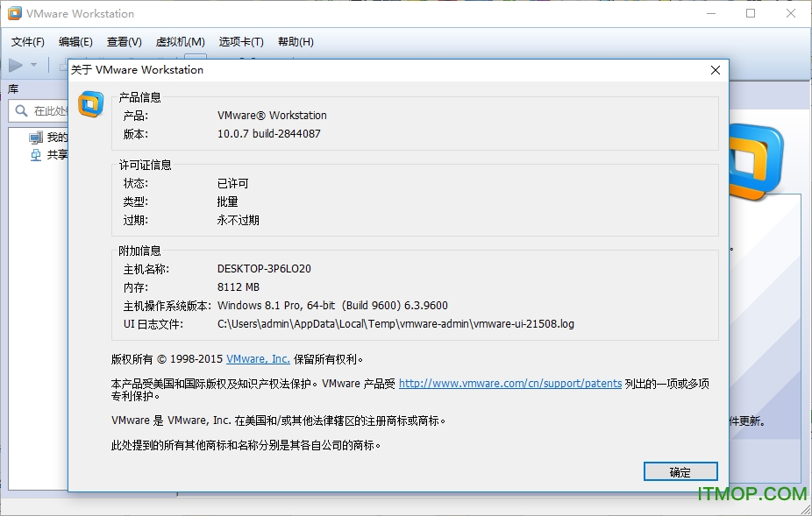This screenshot has height=516, width=812.
Task: Click the VMware Workstation title bar icon
Action: [x=15, y=14]
